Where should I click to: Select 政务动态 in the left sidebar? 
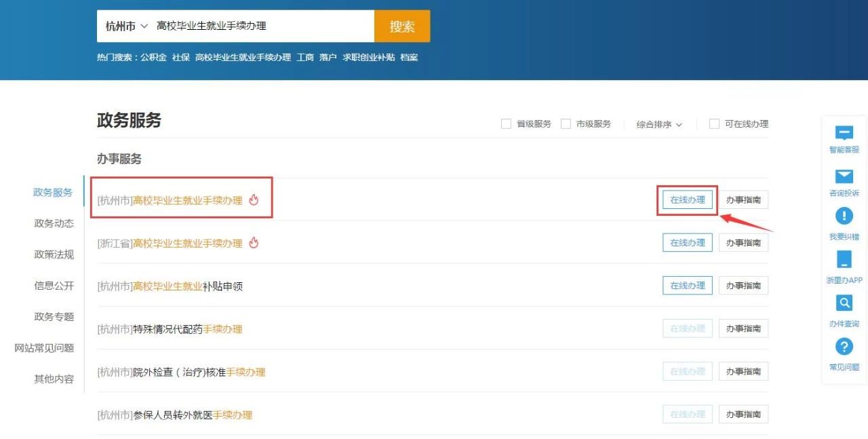54,223
